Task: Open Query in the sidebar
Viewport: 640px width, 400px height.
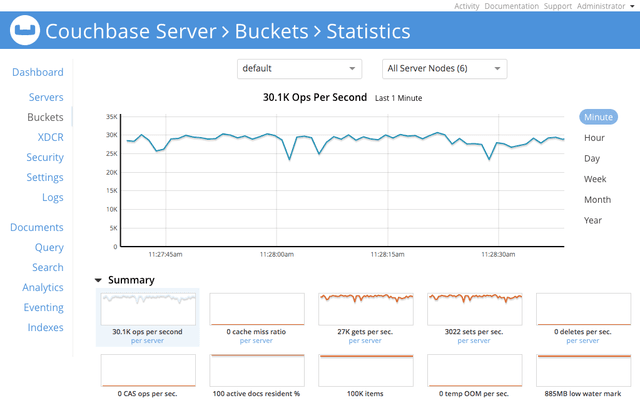Action: pos(49,248)
